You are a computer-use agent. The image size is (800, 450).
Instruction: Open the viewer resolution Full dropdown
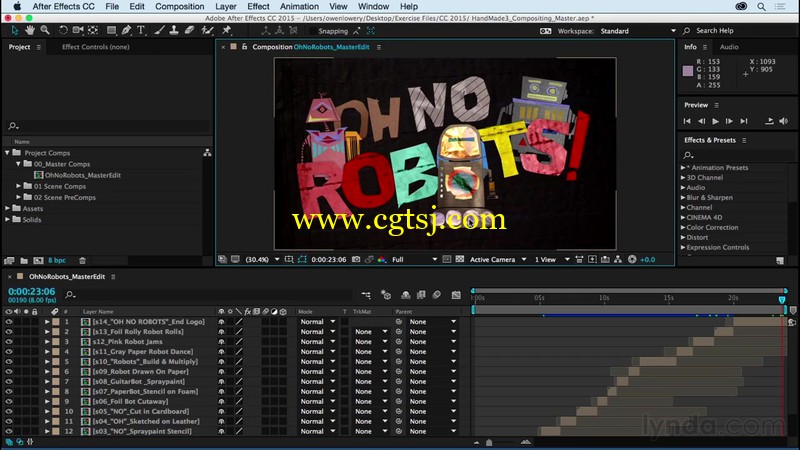[x=414, y=259]
